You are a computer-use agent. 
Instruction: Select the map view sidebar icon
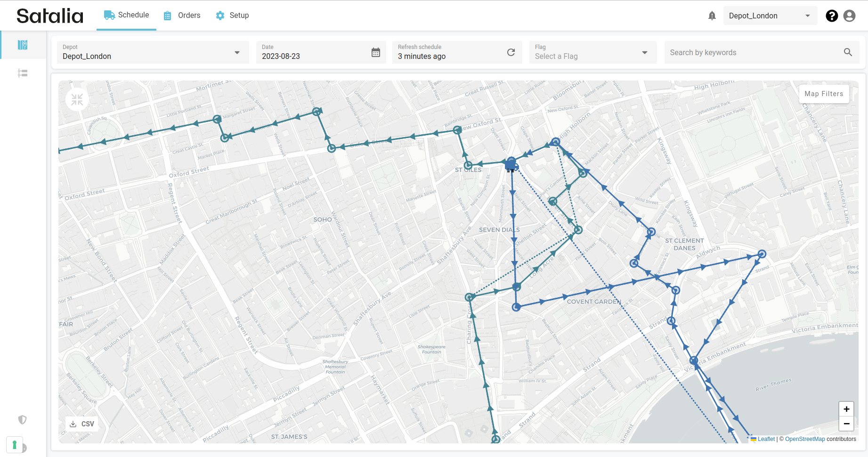pyautogui.click(x=23, y=45)
